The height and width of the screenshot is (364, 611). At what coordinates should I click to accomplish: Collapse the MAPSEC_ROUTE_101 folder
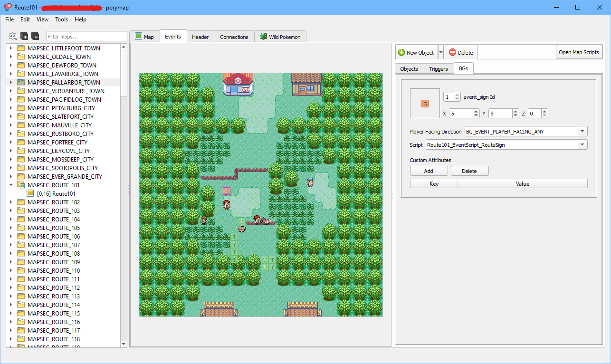click(x=11, y=185)
